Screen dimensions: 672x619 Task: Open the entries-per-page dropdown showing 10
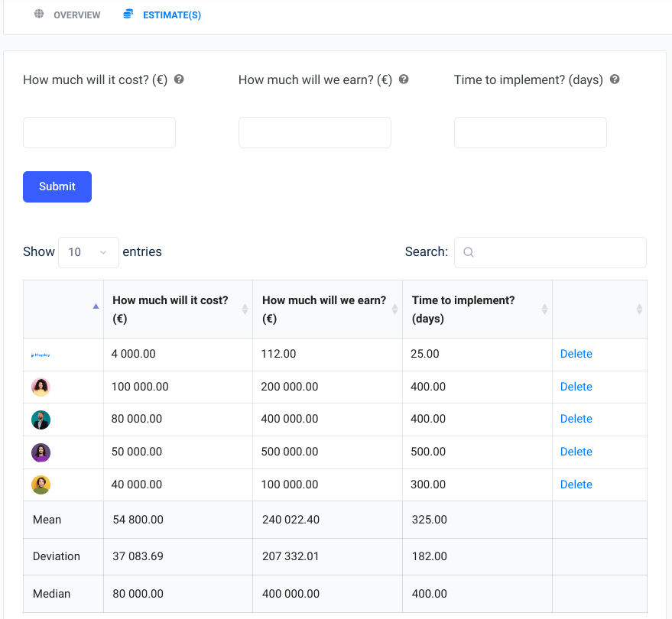[88, 252]
